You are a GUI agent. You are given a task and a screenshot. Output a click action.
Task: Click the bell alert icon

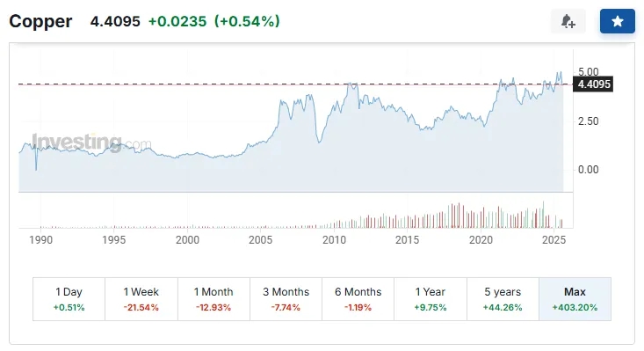[568, 21]
